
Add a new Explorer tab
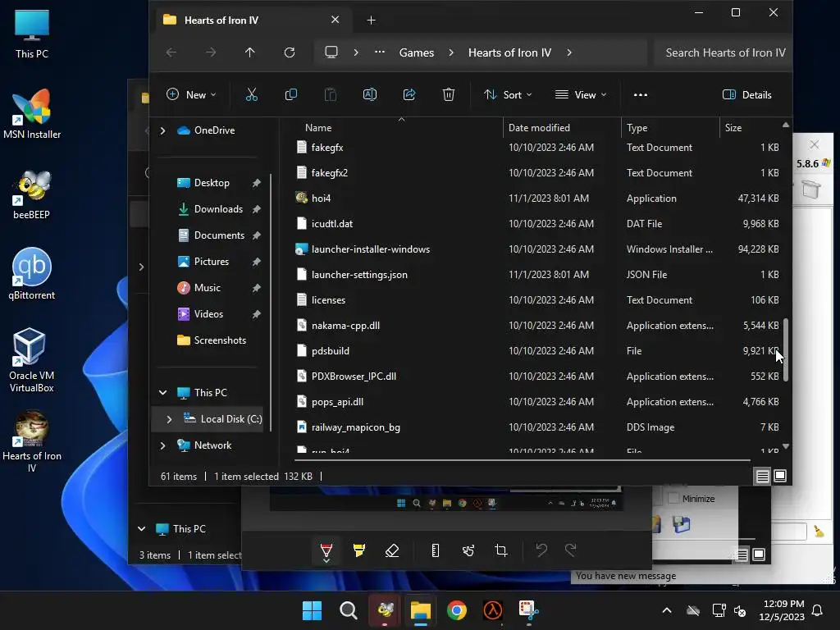click(x=371, y=20)
